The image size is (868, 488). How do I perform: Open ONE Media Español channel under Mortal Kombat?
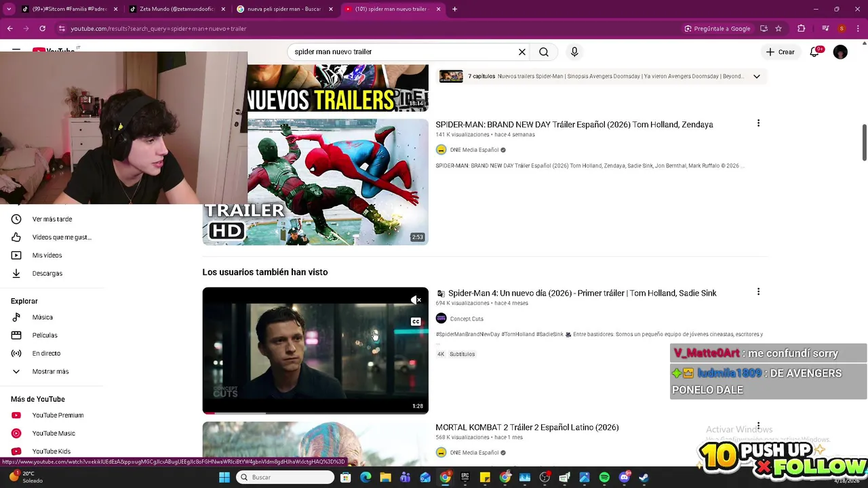(x=474, y=453)
